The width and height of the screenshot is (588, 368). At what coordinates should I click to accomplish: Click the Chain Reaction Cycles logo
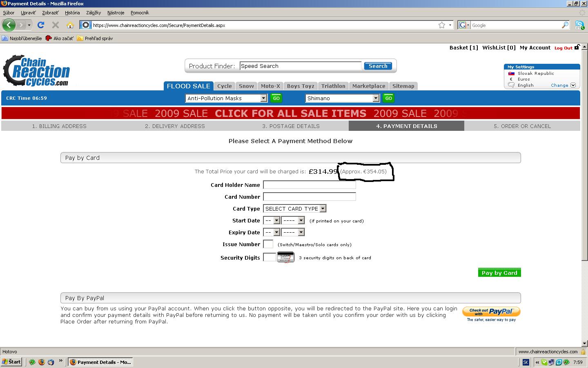pos(37,71)
